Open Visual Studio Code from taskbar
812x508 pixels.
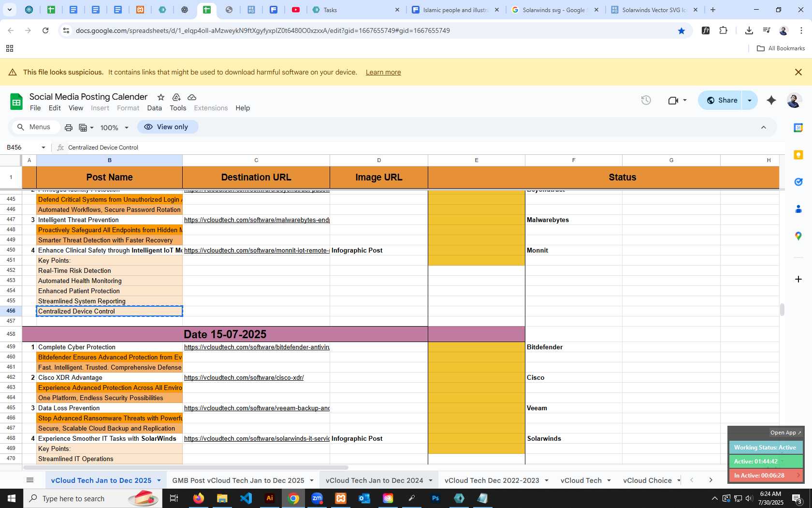(246, 498)
